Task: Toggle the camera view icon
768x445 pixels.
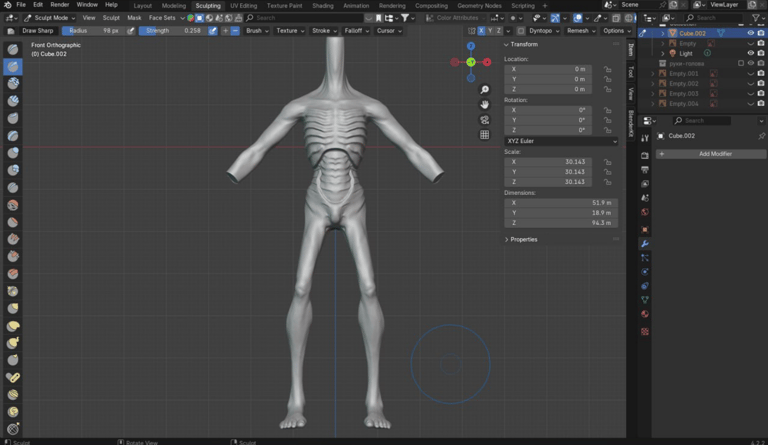Action: tap(484, 120)
